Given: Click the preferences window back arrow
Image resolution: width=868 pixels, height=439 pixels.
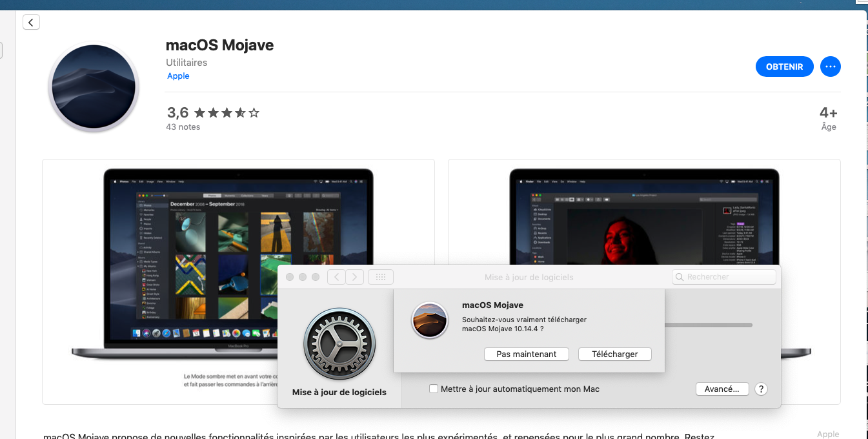Looking at the screenshot, I should [x=336, y=277].
